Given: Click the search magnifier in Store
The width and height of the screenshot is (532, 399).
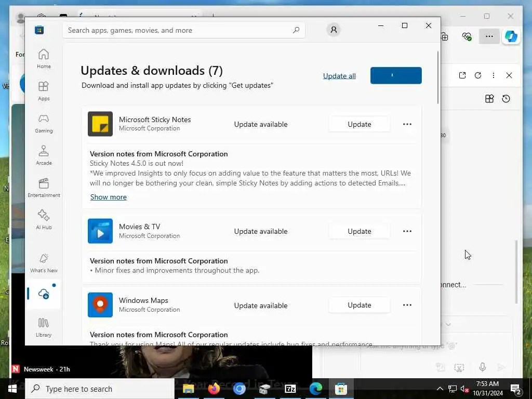Looking at the screenshot, I should pyautogui.click(x=296, y=30).
